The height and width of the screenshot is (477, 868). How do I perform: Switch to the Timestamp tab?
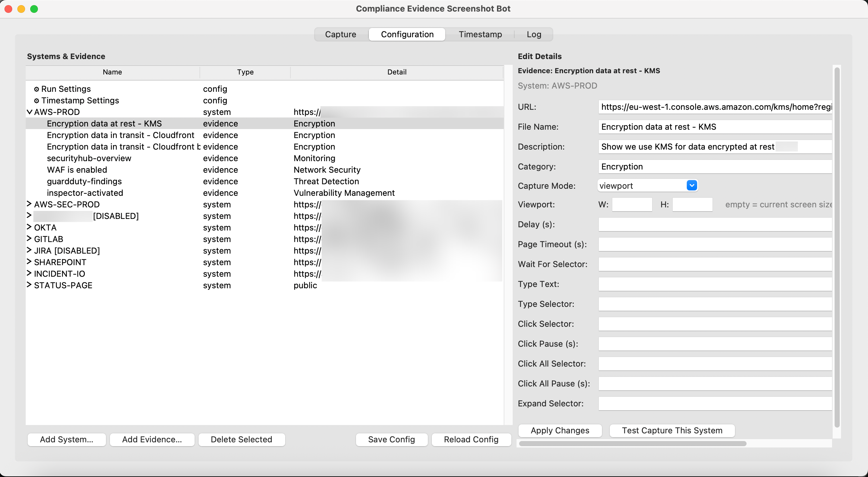(x=480, y=34)
